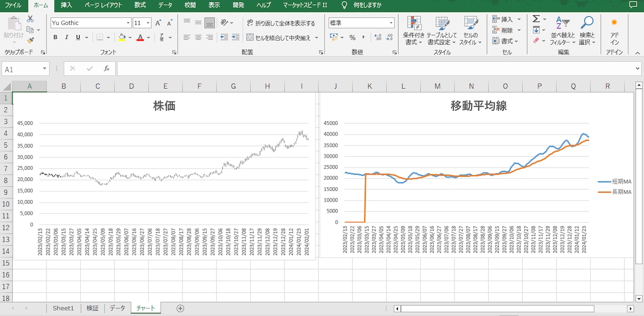
Task: Click the 移動平均線 chart title
Action: click(x=478, y=106)
